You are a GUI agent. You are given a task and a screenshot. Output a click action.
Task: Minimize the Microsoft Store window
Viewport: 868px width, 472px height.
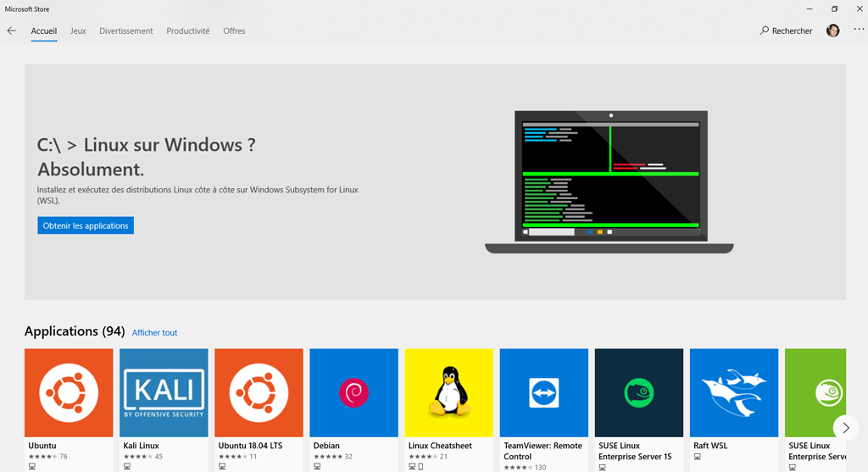pyautogui.click(x=810, y=8)
